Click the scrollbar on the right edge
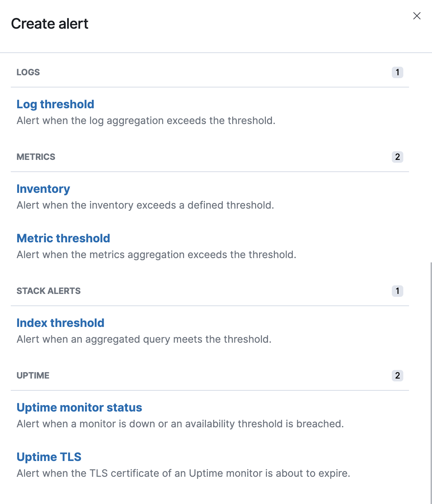Image resolution: width=432 pixels, height=504 pixels. [x=430, y=358]
